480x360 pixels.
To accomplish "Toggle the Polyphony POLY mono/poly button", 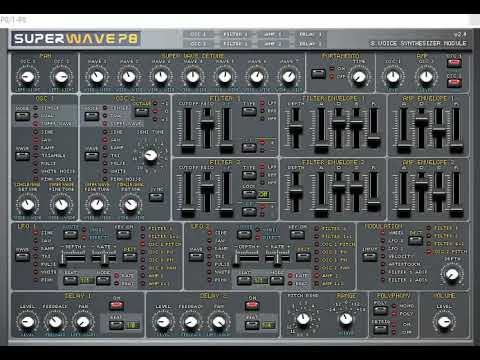I will tap(380, 310).
